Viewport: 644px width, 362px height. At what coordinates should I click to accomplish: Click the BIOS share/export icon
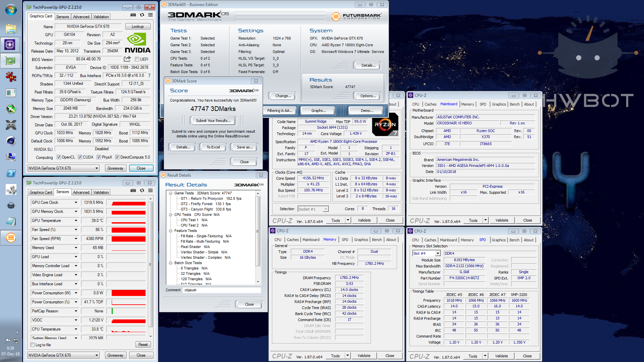click(x=127, y=59)
